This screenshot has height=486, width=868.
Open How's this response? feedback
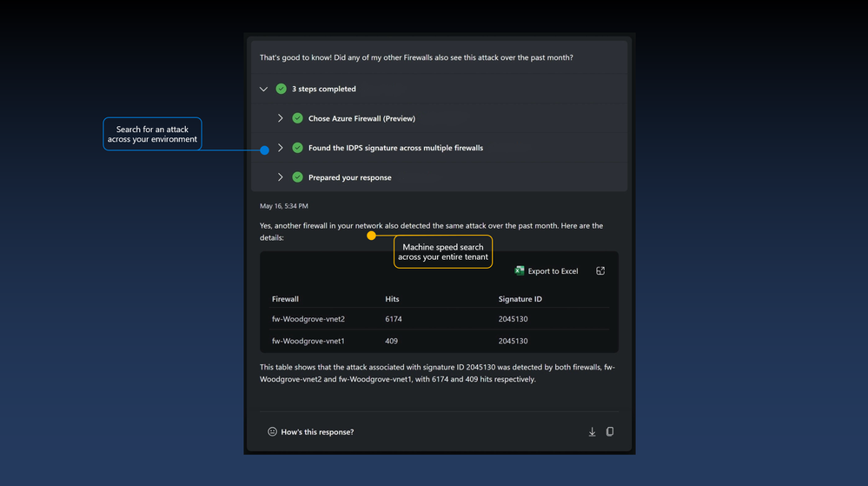(317, 432)
